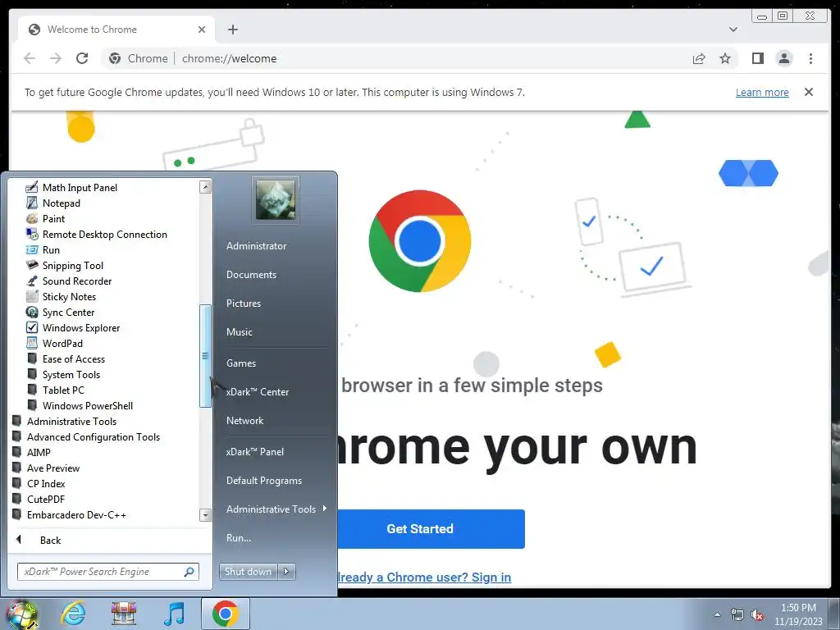Open Documents from the Start menu

[x=251, y=274]
